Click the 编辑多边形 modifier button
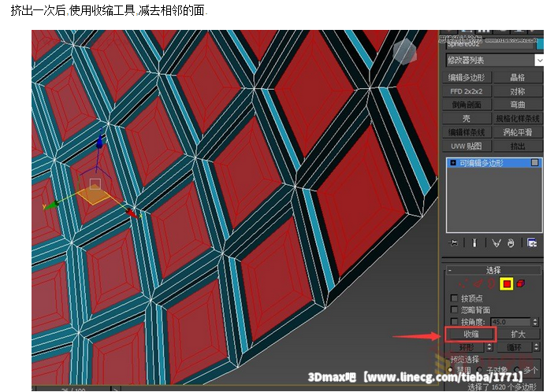Screen dimensions: 554x392 click(467, 77)
